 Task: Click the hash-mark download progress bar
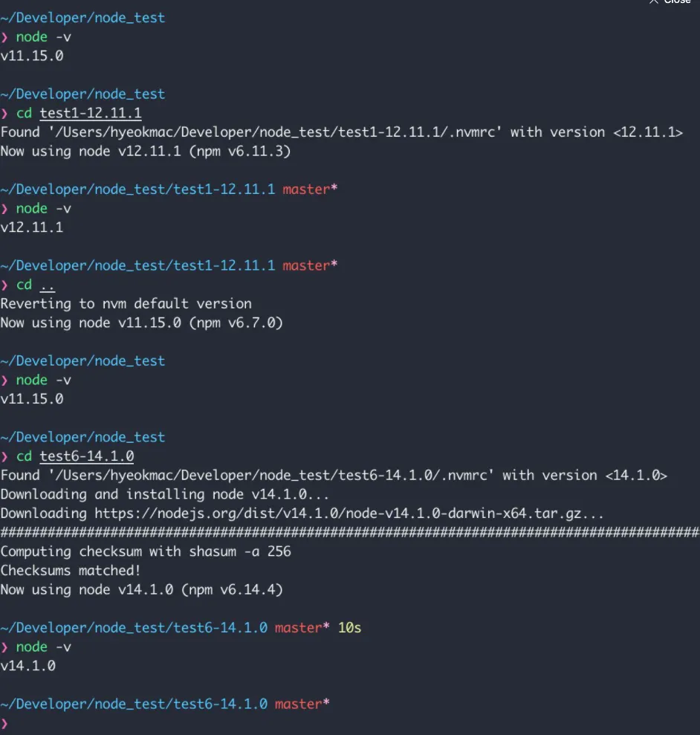click(x=350, y=532)
